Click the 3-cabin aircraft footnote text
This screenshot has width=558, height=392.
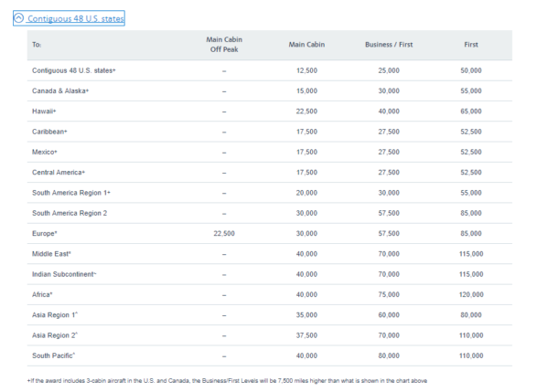pyautogui.click(x=227, y=381)
